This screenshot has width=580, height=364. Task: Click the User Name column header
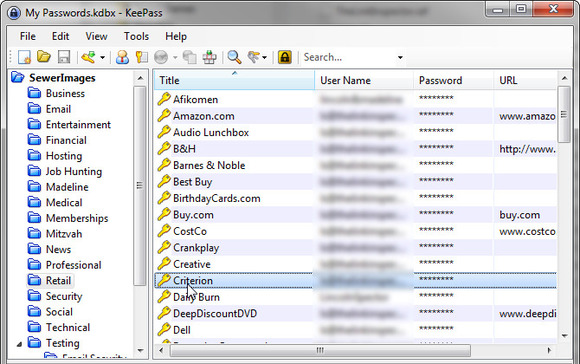pyautogui.click(x=364, y=80)
